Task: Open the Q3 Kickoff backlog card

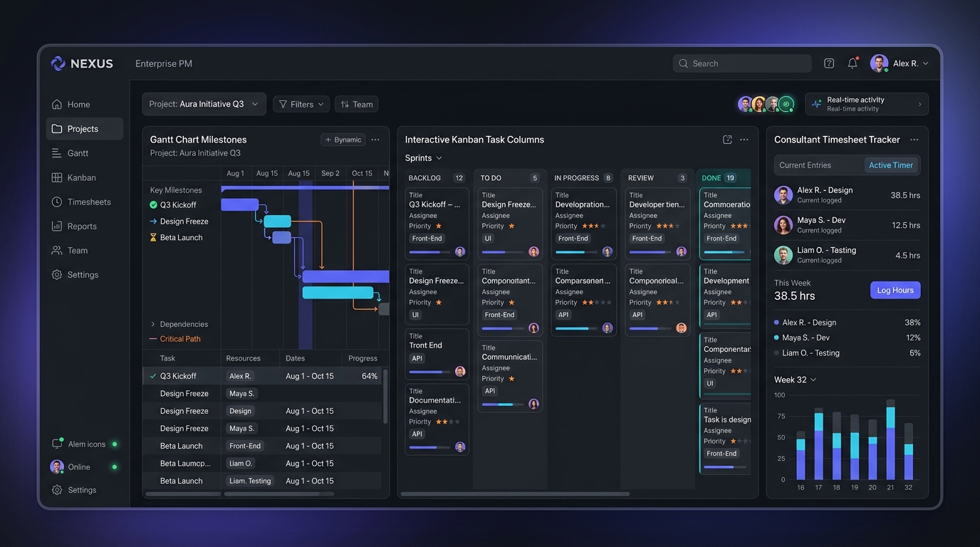Action: point(437,224)
